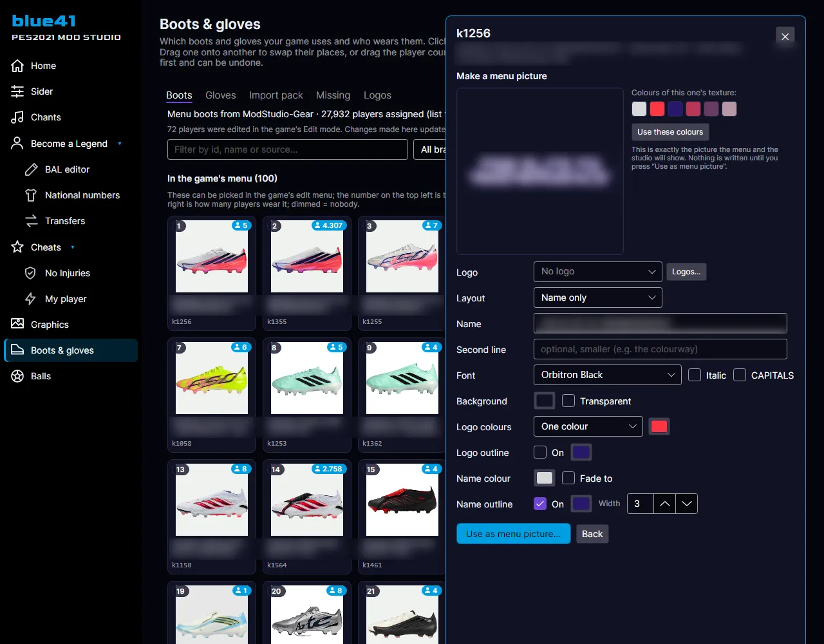
Task: Close the k1256 dialog
Action: click(785, 37)
